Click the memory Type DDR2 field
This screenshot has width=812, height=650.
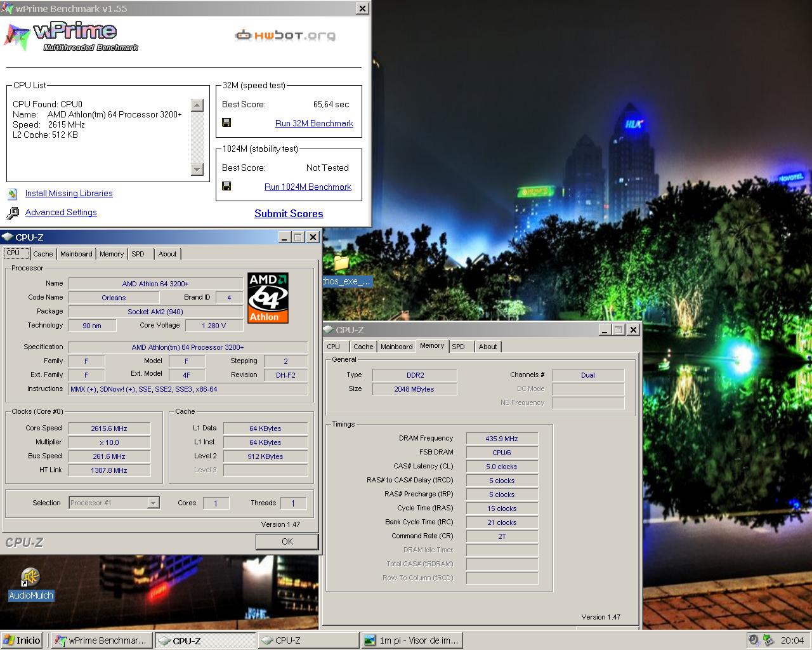(414, 375)
